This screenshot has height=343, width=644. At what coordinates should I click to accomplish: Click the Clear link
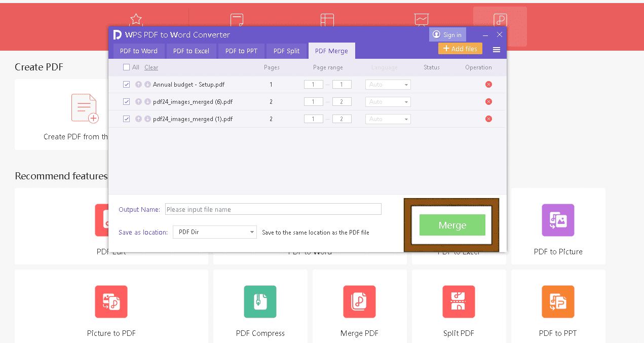coord(151,67)
